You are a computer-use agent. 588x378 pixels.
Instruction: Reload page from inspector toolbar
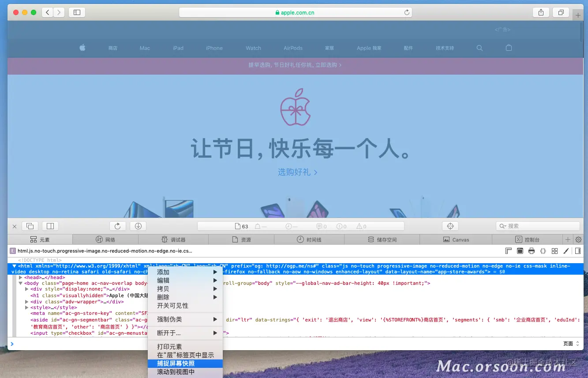[118, 226]
